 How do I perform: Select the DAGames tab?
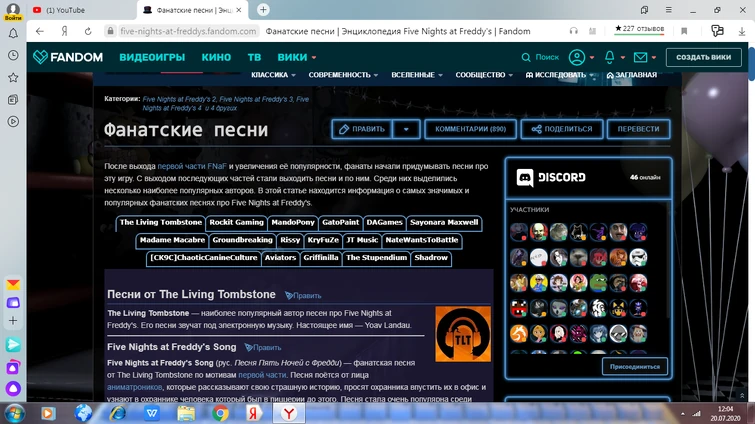tap(384, 222)
